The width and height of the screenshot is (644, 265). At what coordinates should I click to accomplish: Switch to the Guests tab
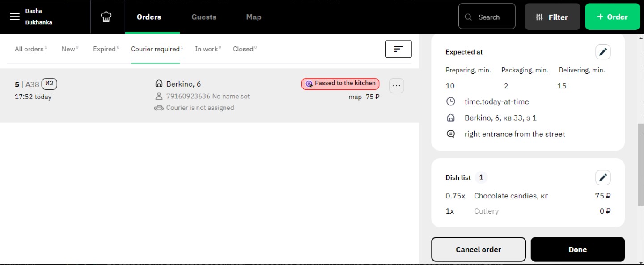[204, 17]
